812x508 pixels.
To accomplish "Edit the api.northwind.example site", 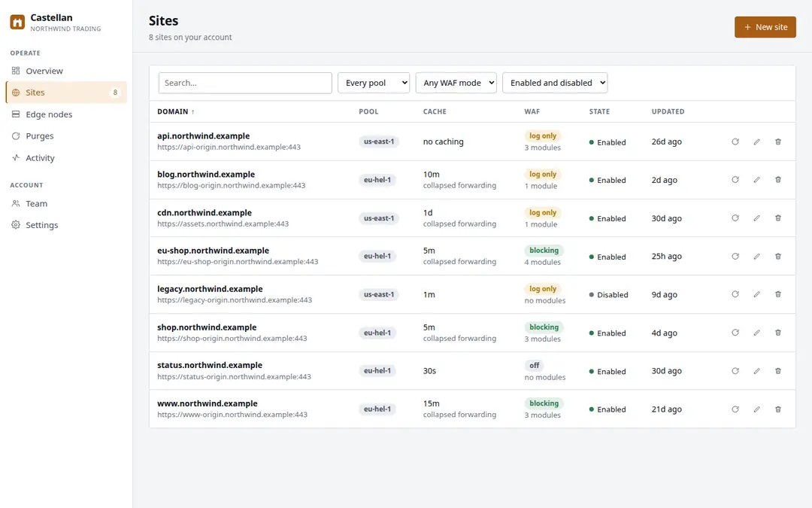I will [756, 141].
